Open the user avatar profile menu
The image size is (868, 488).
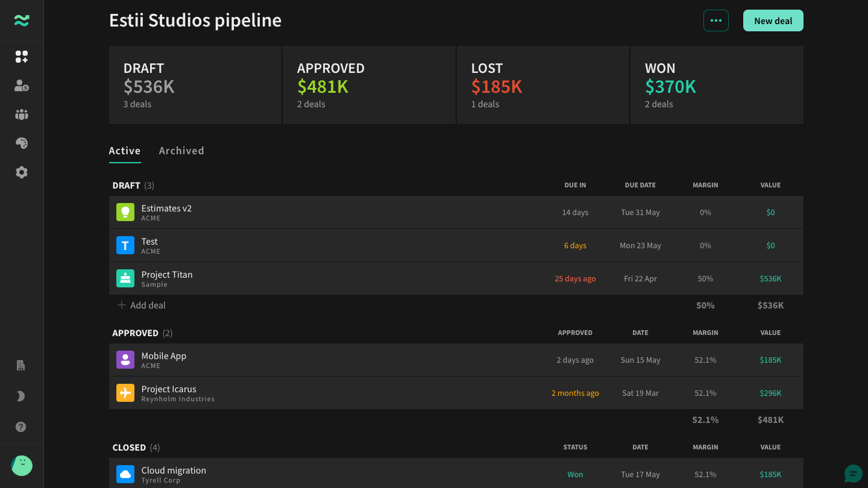point(22,466)
